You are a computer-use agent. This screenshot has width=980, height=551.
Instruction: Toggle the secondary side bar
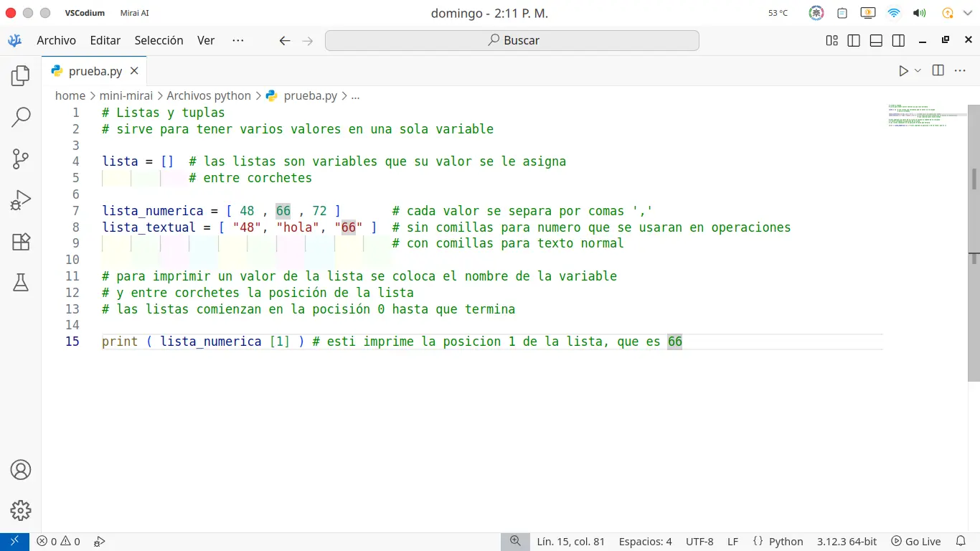point(898,40)
